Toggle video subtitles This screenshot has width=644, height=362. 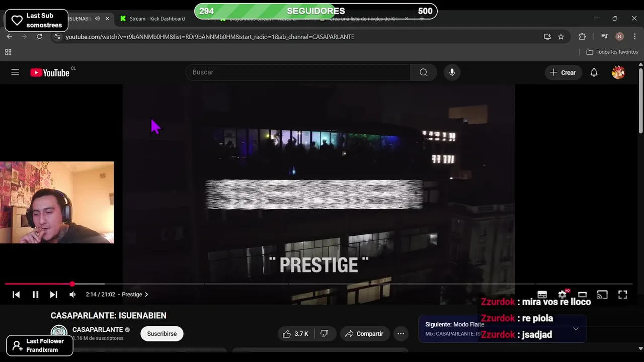(542, 295)
